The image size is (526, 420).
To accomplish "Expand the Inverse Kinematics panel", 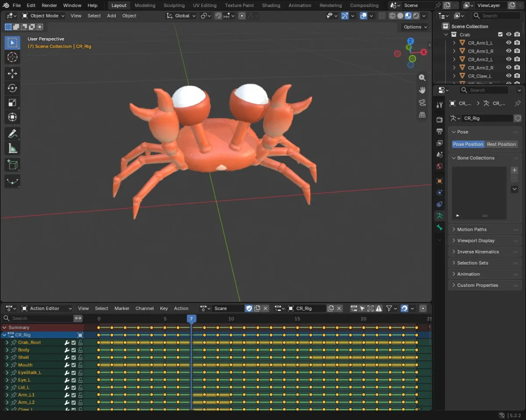I will tap(485, 252).
